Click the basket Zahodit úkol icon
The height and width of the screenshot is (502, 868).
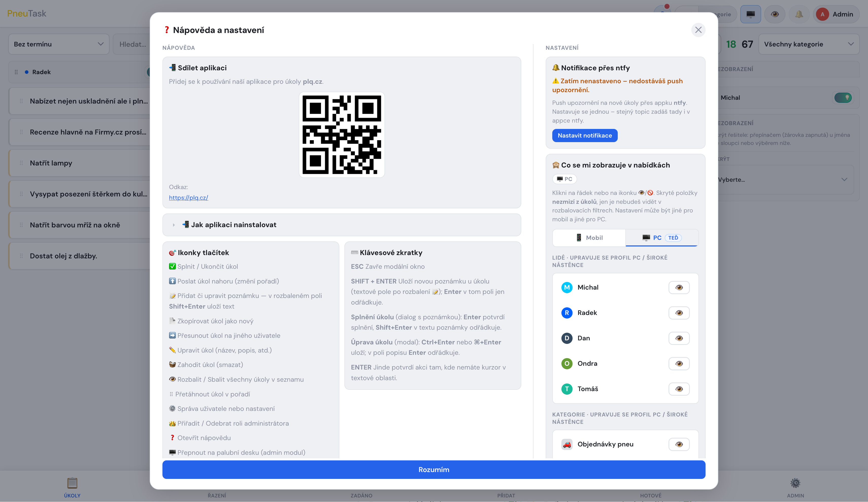coord(173,364)
